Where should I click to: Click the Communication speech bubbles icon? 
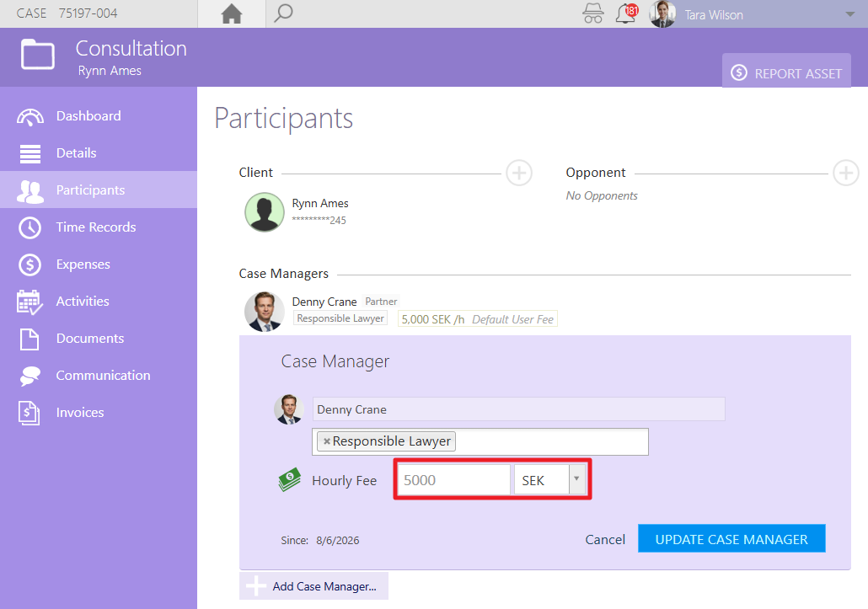click(29, 377)
